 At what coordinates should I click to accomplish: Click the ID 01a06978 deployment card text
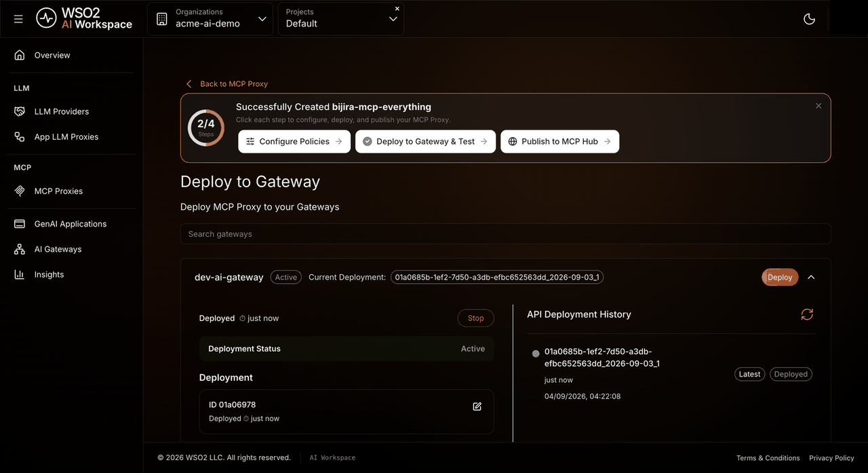coord(233,404)
